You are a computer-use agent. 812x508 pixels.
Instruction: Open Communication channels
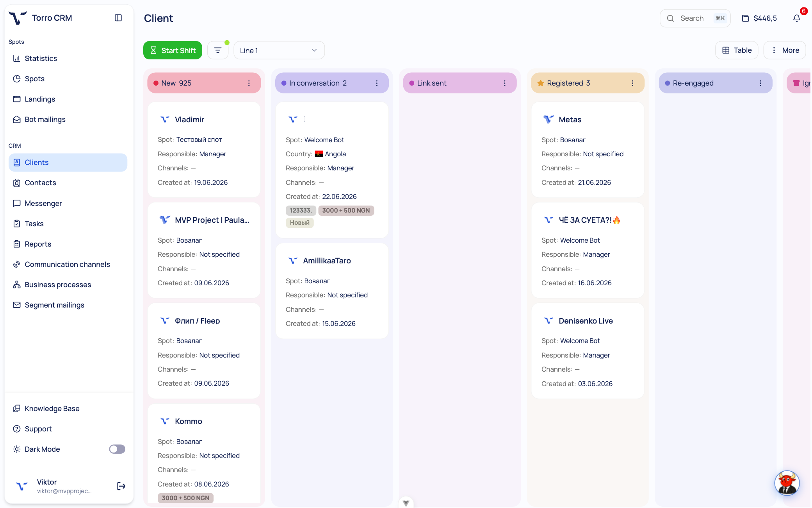point(68,265)
